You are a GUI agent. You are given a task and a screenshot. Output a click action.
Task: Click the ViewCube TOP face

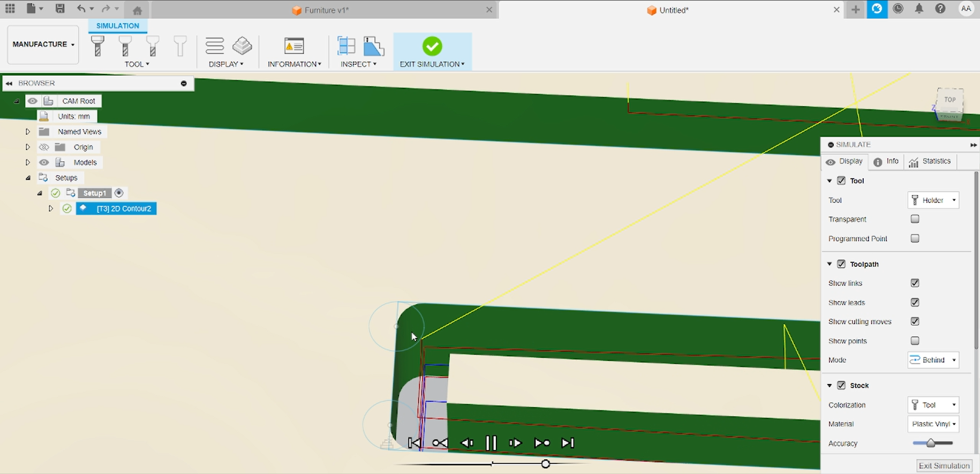click(x=949, y=100)
